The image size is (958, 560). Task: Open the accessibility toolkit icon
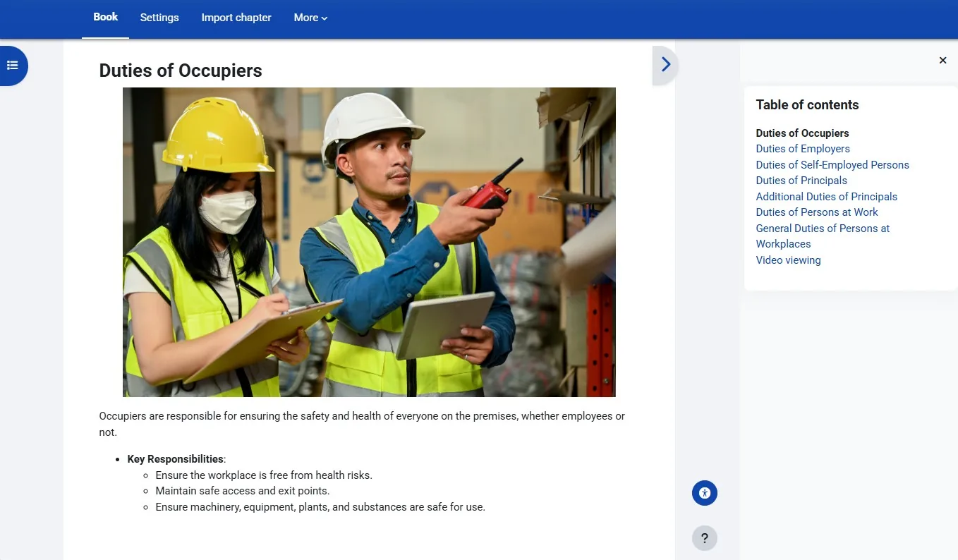click(x=704, y=493)
